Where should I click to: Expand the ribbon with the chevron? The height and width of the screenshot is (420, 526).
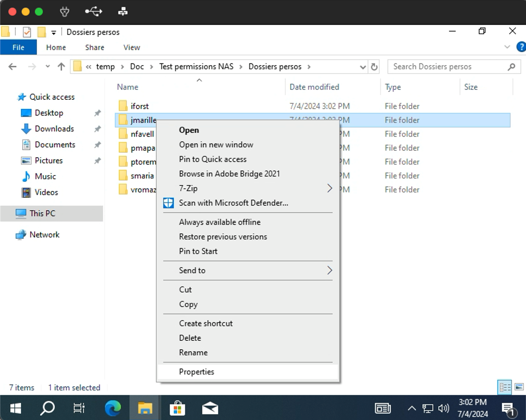[507, 47]
